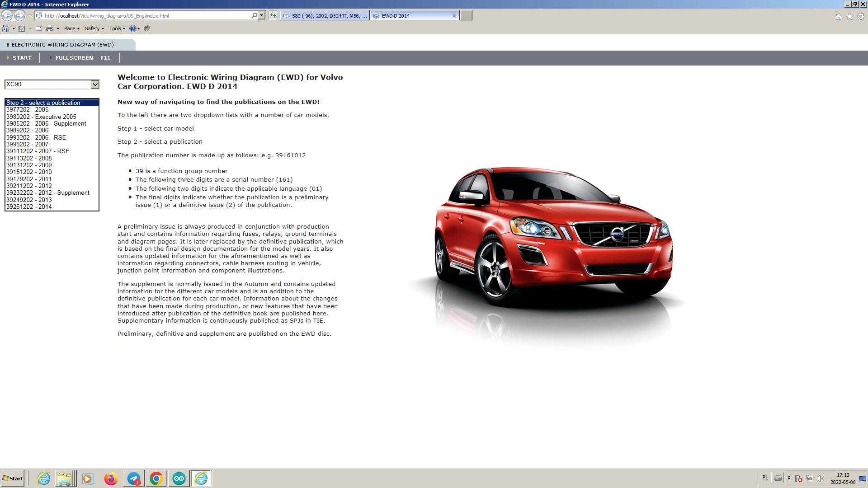Click the START button in EWD bar
868x488 pixels.
22,58
